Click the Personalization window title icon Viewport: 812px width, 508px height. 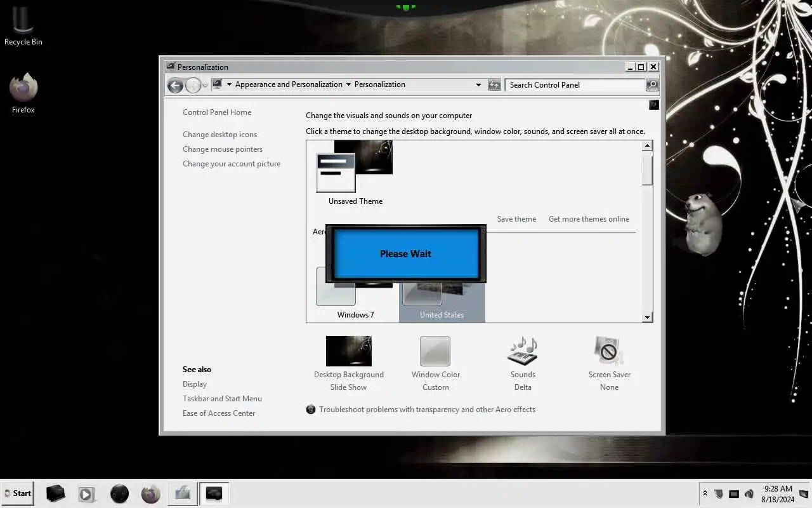170,66
